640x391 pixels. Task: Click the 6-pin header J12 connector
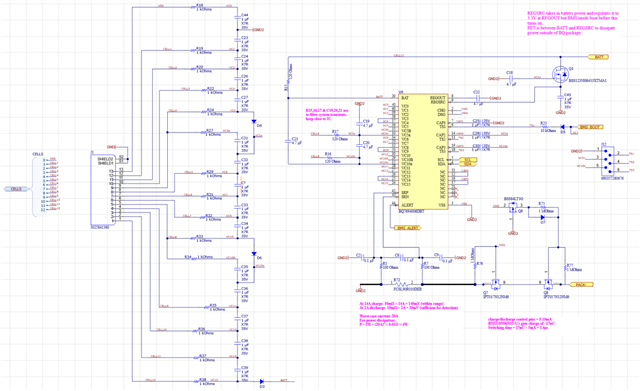[x=607, y=160]
